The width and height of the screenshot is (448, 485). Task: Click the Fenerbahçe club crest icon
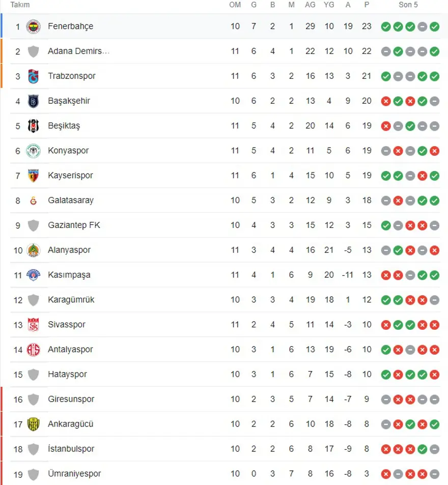click(33, 26)
